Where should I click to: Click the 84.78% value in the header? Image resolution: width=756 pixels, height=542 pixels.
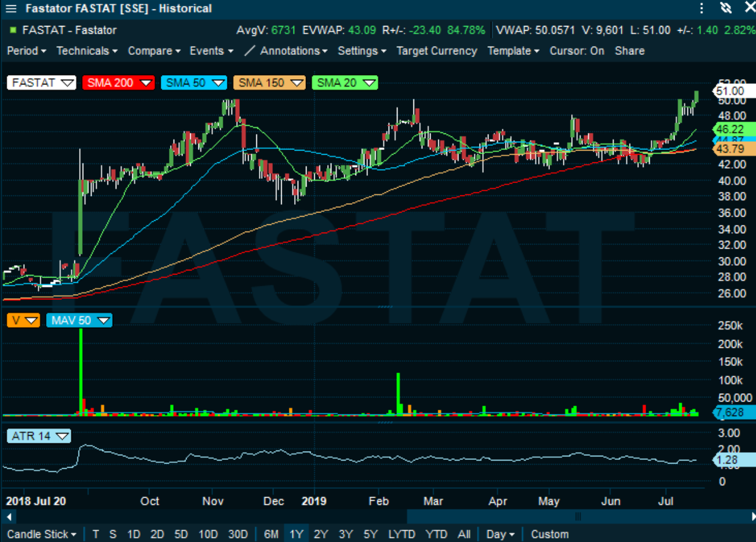coord(467,30)
